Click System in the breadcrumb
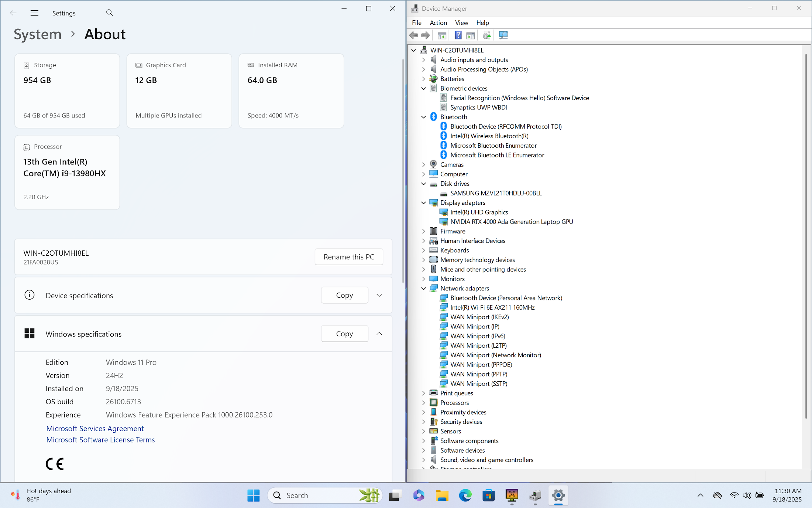This screenshot has height=508, width=812. [x=38, y=34]
